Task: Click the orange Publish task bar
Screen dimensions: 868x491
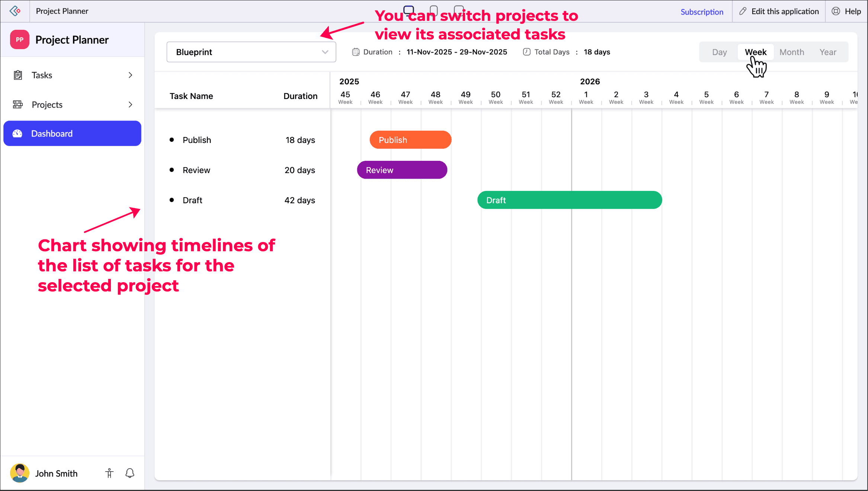Action: coord(410,140)
